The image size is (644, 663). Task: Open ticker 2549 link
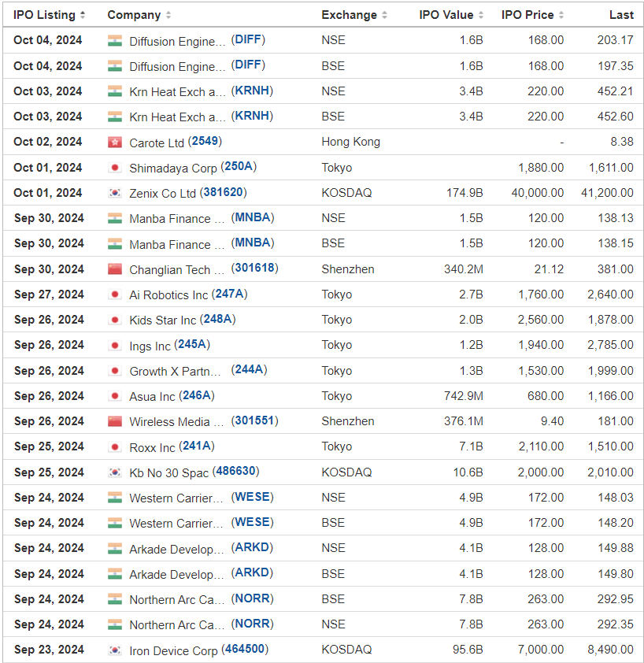(x=205, y=141)
